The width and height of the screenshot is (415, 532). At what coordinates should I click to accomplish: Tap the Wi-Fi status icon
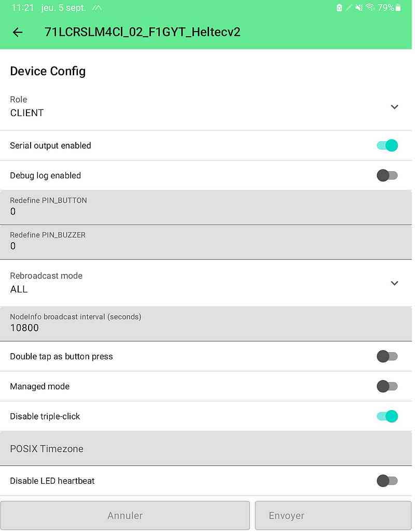click(370, 7)
